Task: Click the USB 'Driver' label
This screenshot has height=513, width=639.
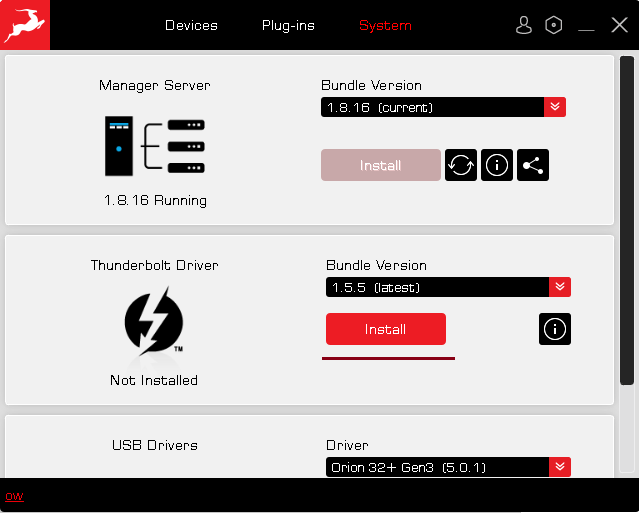Action: [347, 445]
